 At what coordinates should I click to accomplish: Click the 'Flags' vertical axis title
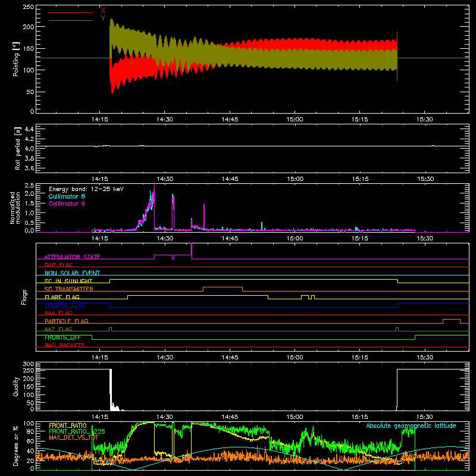[x=24, y=297]
